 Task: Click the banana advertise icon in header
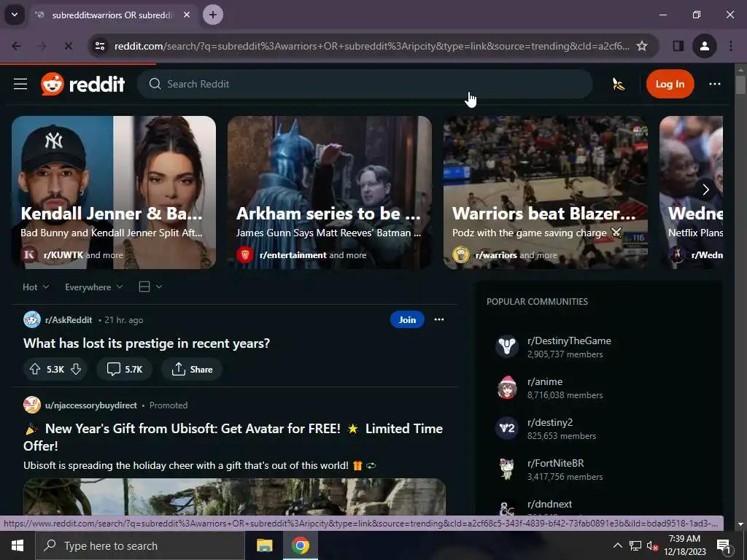(x=618, y=85)
